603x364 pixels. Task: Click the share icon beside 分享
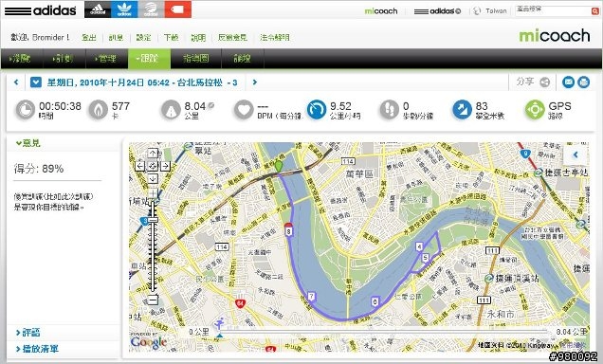(x=544, y=82)
